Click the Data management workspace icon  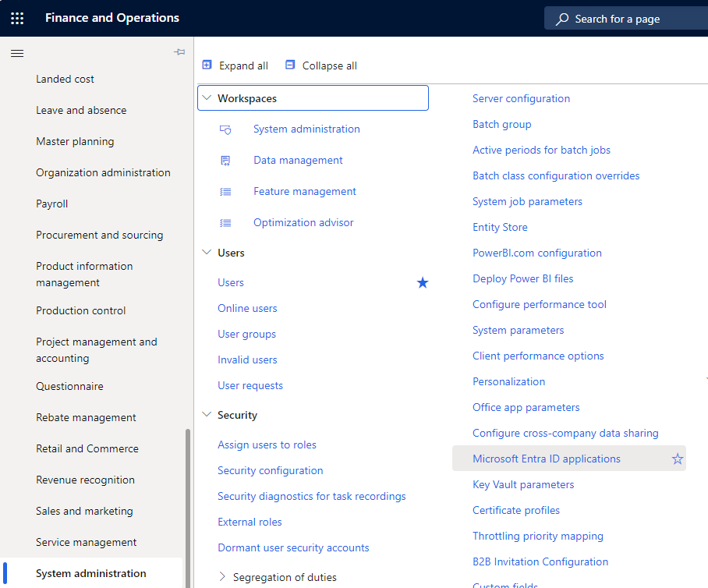[x=225, y=161]
